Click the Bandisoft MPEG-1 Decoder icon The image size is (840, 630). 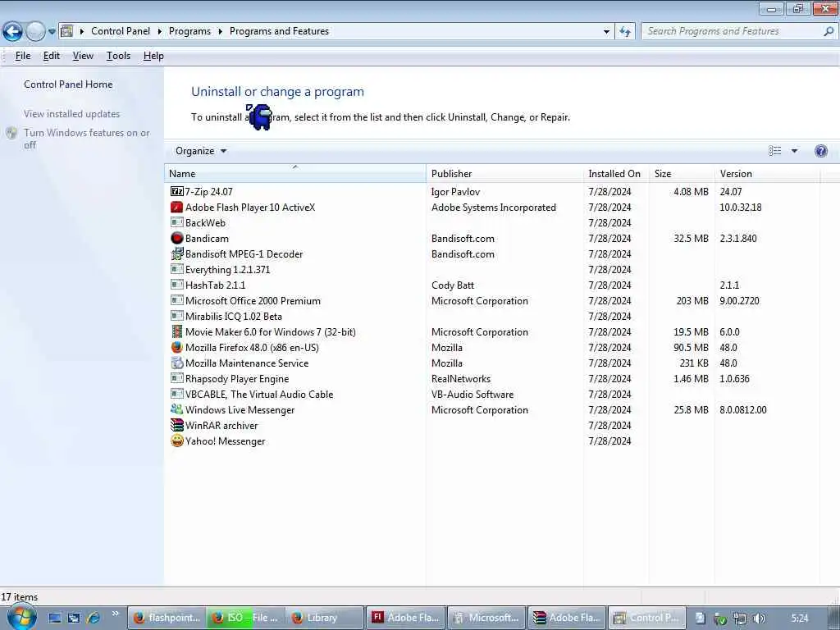point(177,253)
